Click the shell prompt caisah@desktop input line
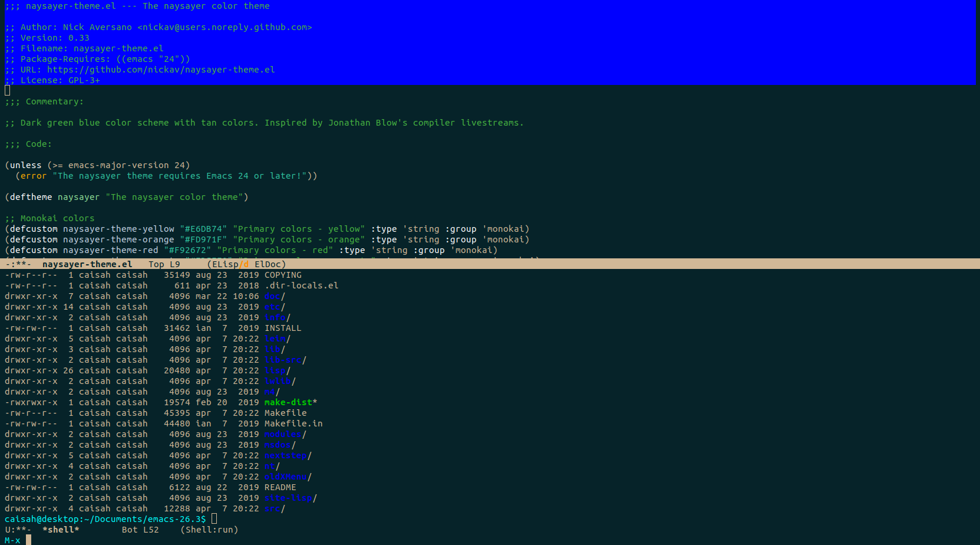Screen dimensions: 980x545 click(111, 519)
